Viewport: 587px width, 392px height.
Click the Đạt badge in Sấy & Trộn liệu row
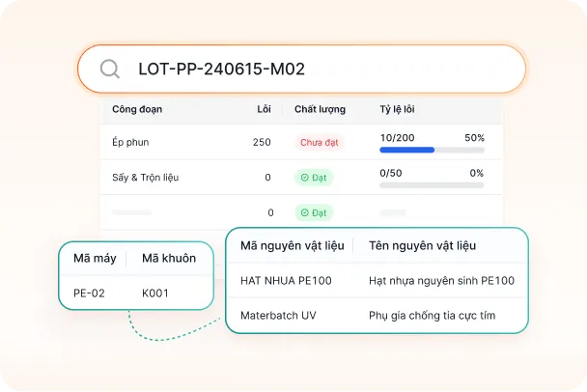[x=314, y=178]
